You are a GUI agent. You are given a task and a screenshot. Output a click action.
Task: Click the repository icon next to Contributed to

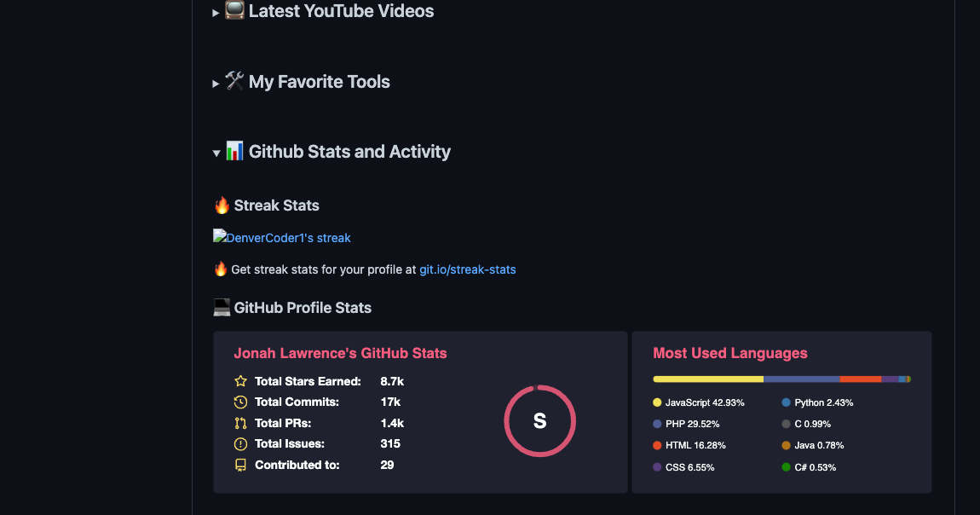tap(239, 465)
